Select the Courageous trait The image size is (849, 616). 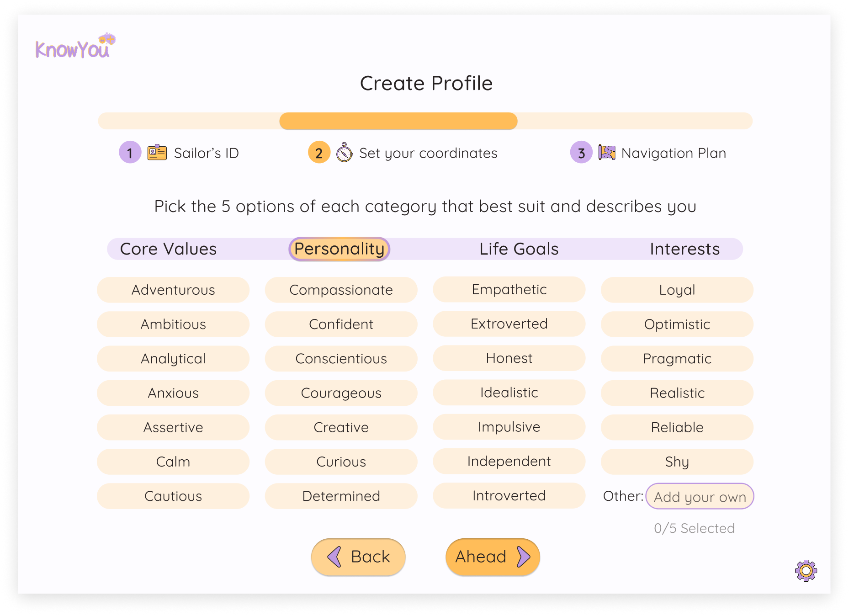(x=341, y=393)
